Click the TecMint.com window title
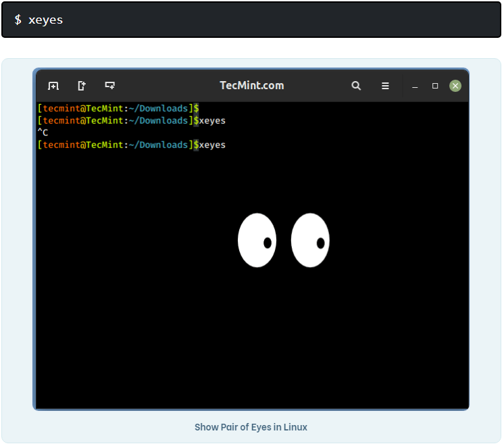Image resolution: width=504 pixels, height=446 pixels. (251, 86)
